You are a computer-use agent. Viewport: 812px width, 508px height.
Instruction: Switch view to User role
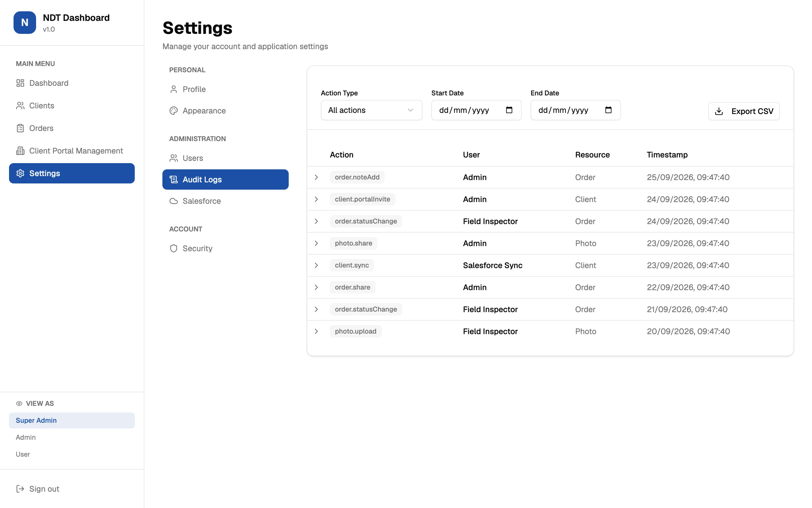(72, 454)
